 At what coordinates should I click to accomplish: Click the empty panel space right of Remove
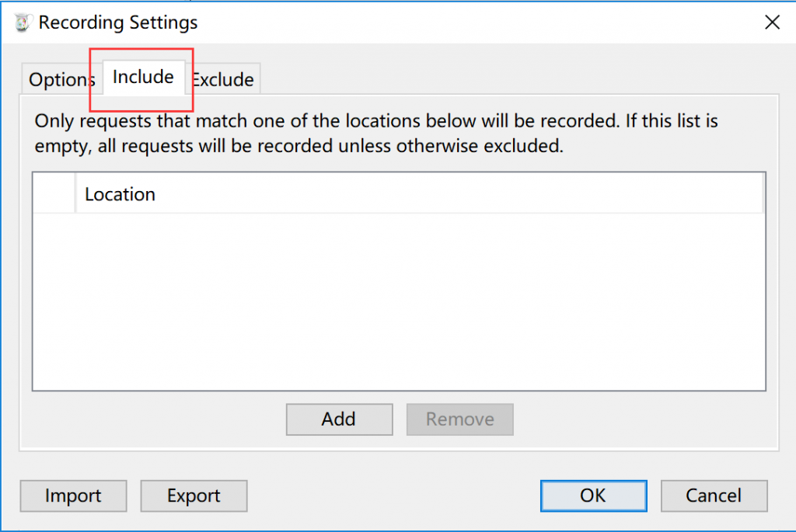pos(644,419)
